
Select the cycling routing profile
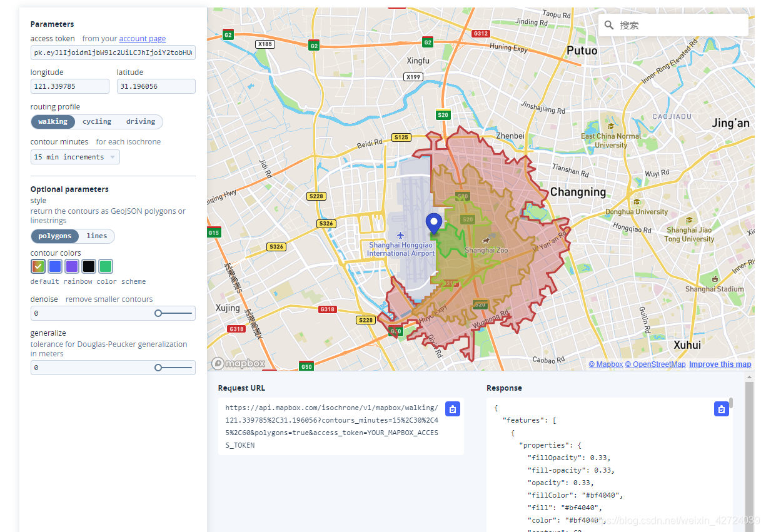[x=97, y=121]
